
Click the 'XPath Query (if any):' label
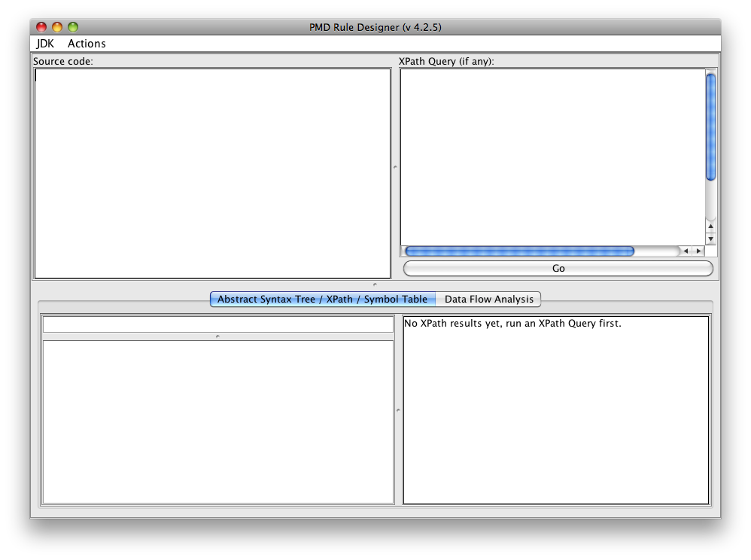(446, 61)
